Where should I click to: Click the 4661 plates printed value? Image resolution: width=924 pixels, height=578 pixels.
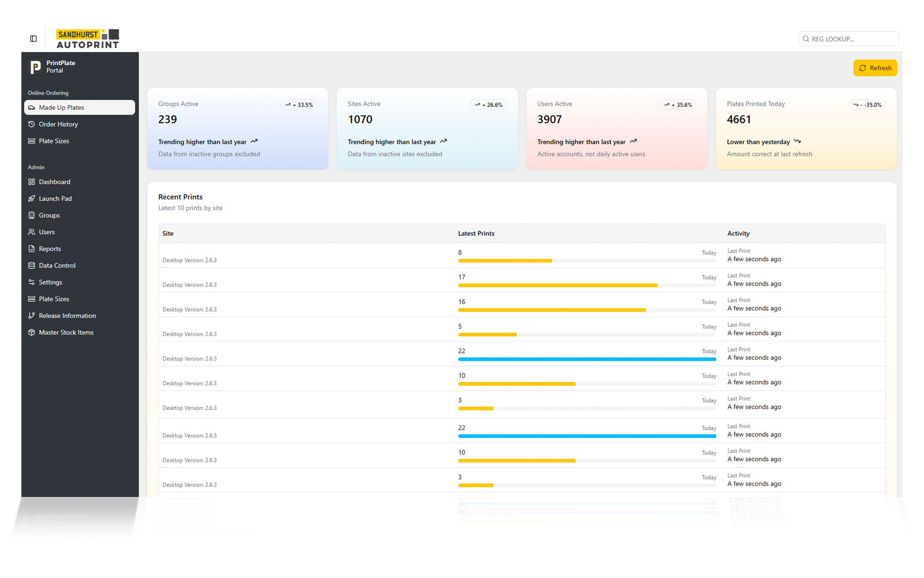click(739, 120)
